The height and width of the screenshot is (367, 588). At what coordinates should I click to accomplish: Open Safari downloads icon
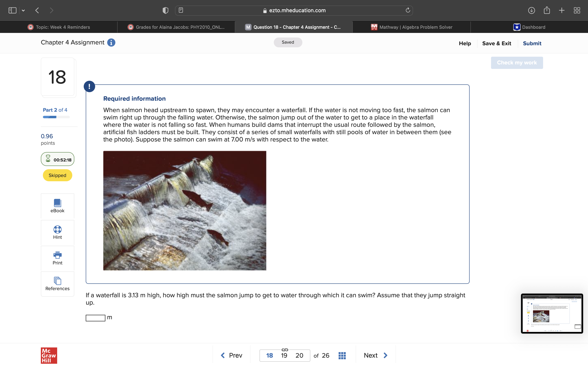531,10
